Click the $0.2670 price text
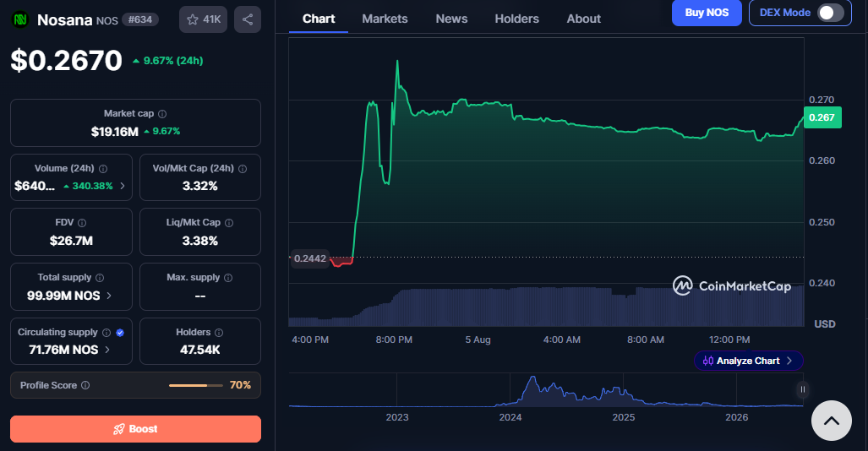This screenshot has width=868, height=451. coord(67,60)
